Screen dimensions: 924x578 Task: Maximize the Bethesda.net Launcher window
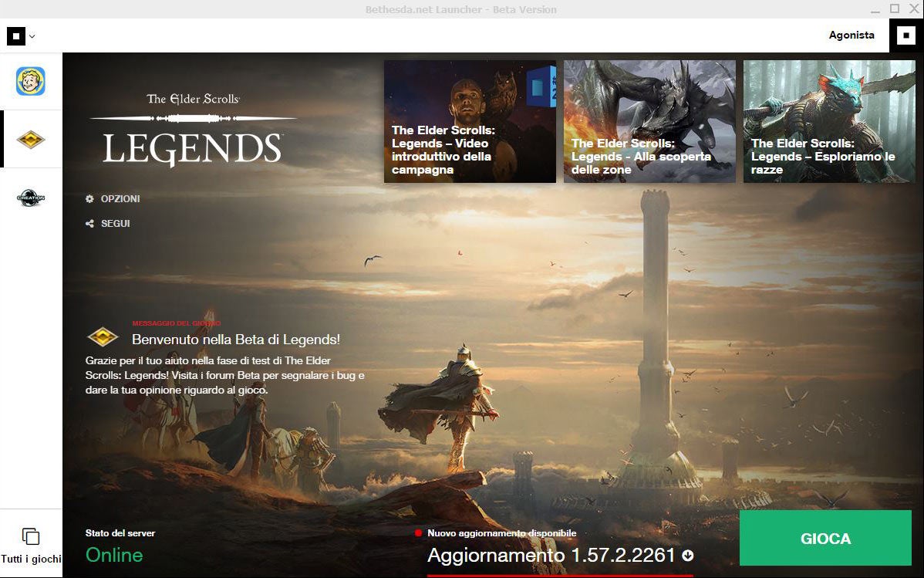pos(895,8)
